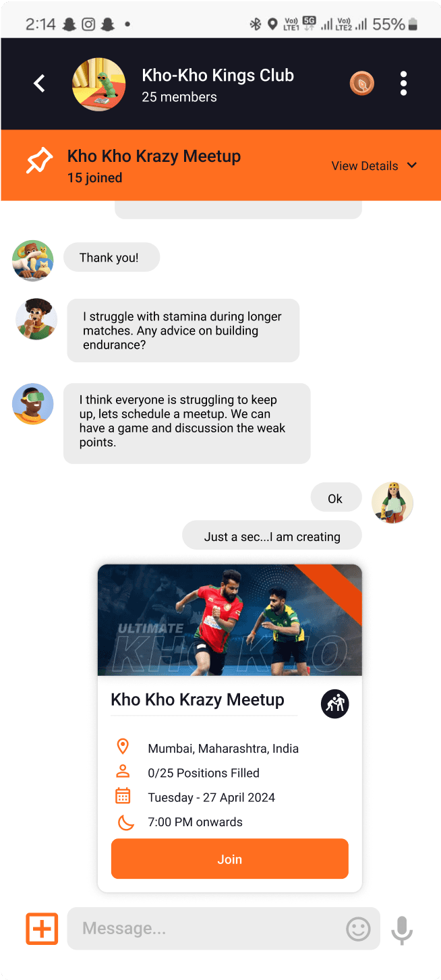Open the three-dot overflow menu
Image resolution: width=441 pixels, height=980 pixels.
(403, 84)
